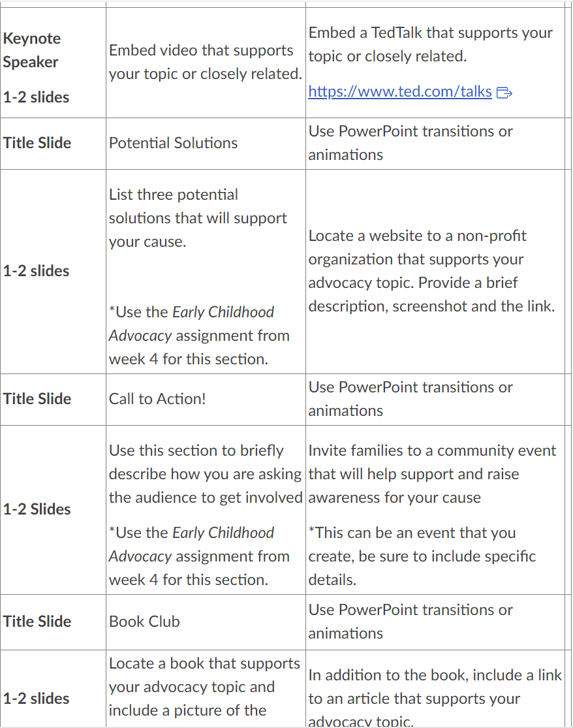Viewport: 573px width, 728px height.
Task: Click the Embed a TedTalk instruction text
Action: [x=431, y=44]
